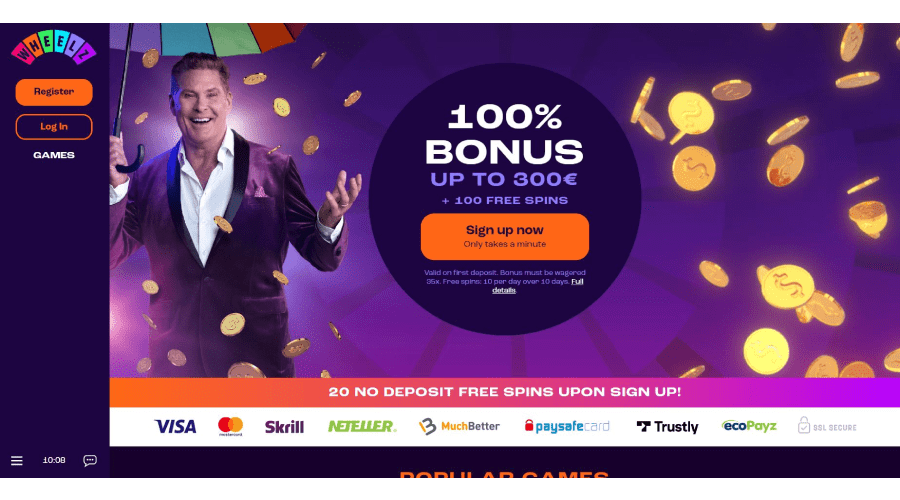Click the paysafecard logo
Screen dimensions: 900x500
[567, 427]
